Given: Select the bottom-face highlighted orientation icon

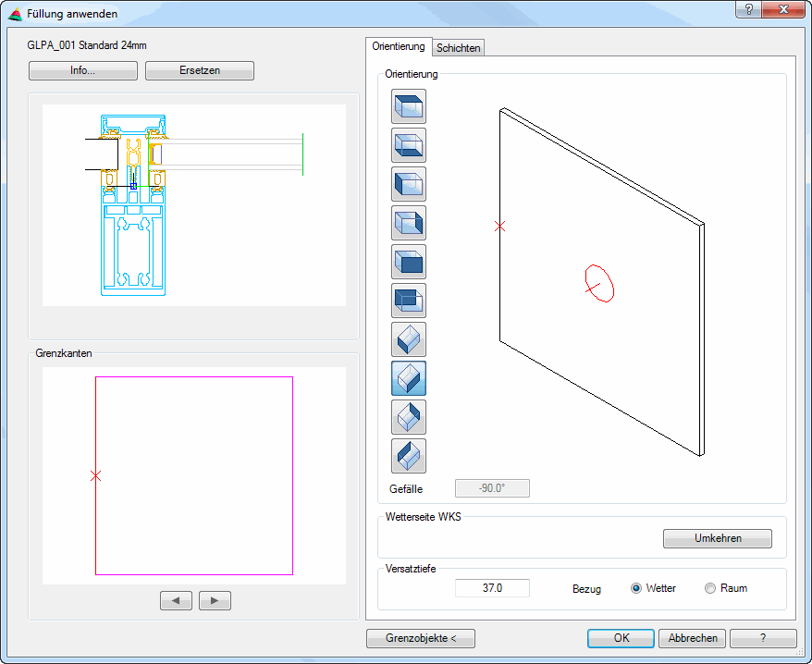Looking at the screenshot, I should (x=409, y=145).
